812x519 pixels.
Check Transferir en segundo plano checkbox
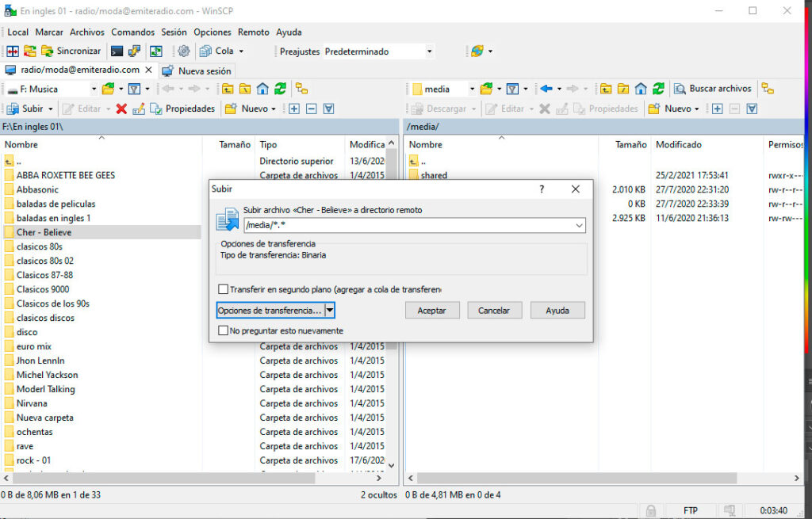[223, 289]
